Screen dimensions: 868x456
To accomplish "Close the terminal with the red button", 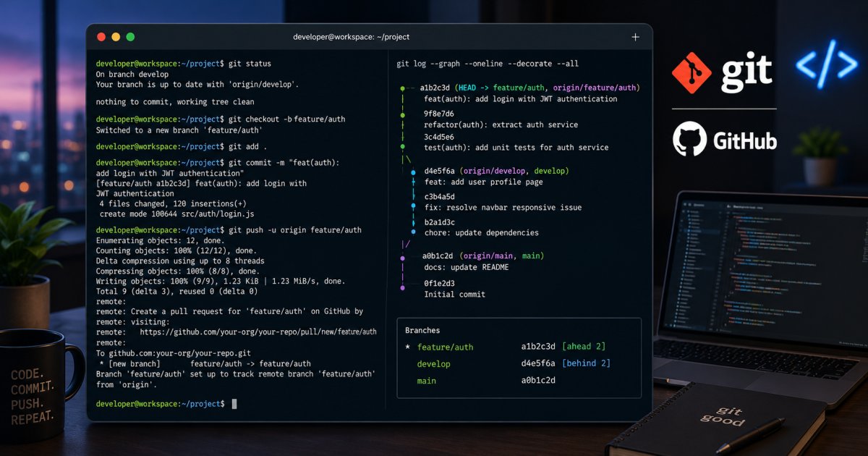I will pos(100,37).
